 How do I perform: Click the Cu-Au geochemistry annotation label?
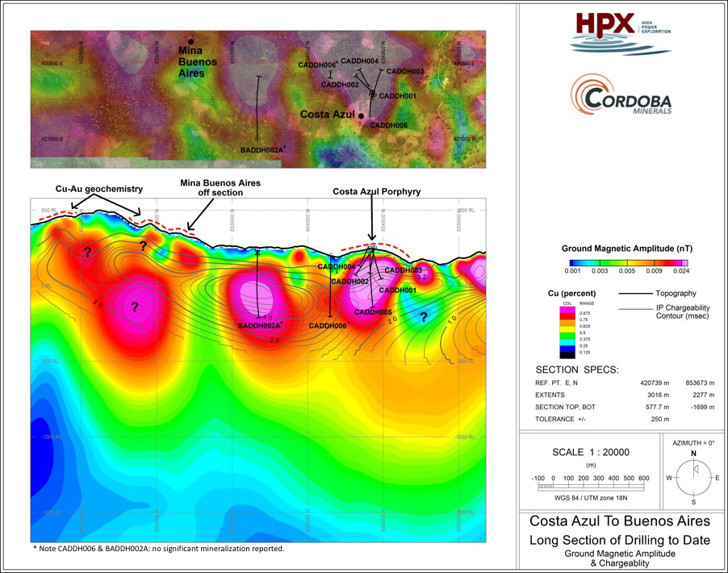click(98, 189)
